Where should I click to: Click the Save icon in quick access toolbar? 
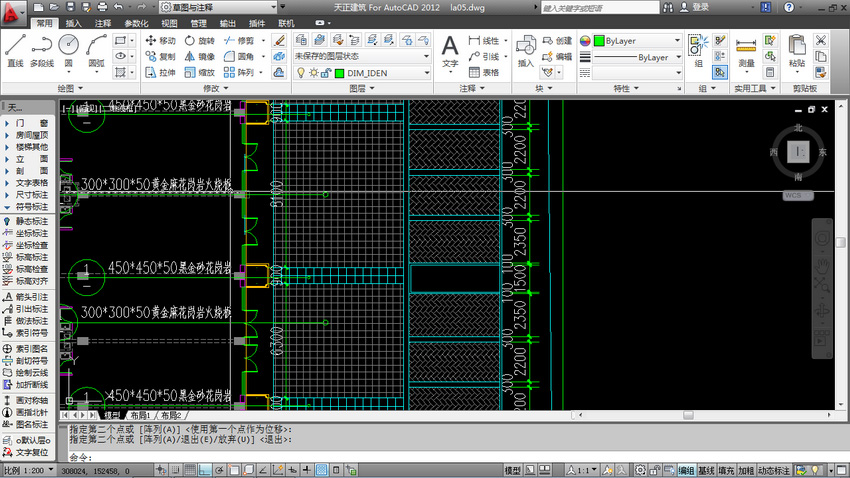[x=70, y=7]
